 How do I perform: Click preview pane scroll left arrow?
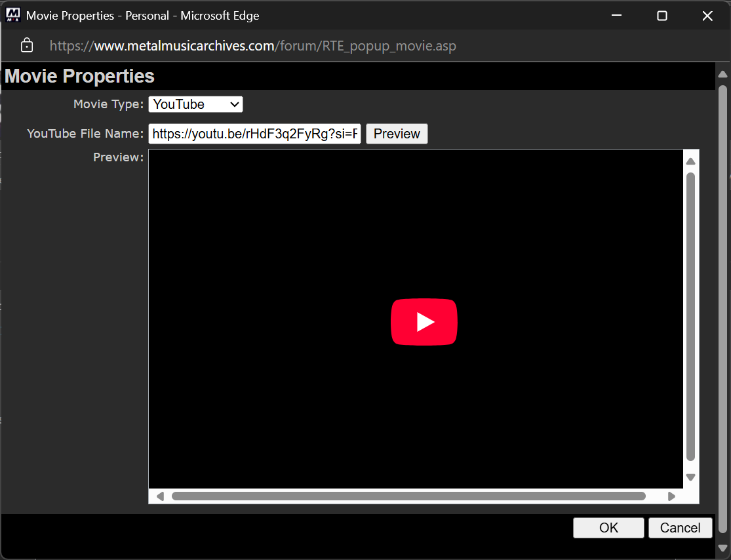[160, 496]
